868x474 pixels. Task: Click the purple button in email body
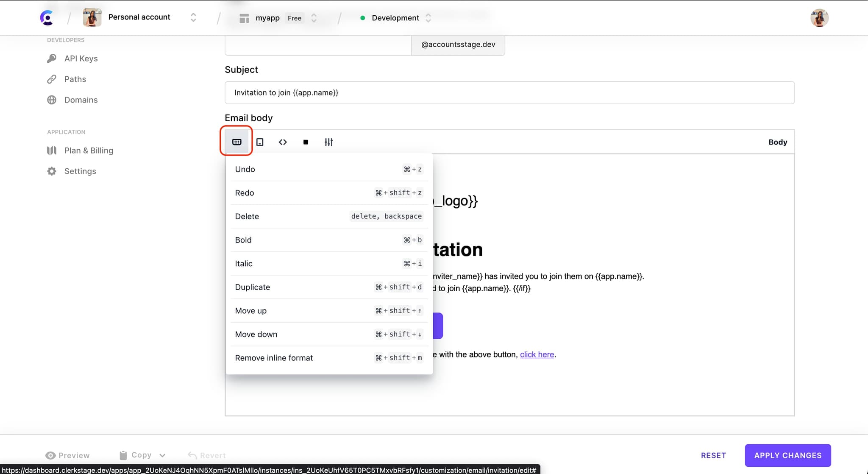point(438,326)
